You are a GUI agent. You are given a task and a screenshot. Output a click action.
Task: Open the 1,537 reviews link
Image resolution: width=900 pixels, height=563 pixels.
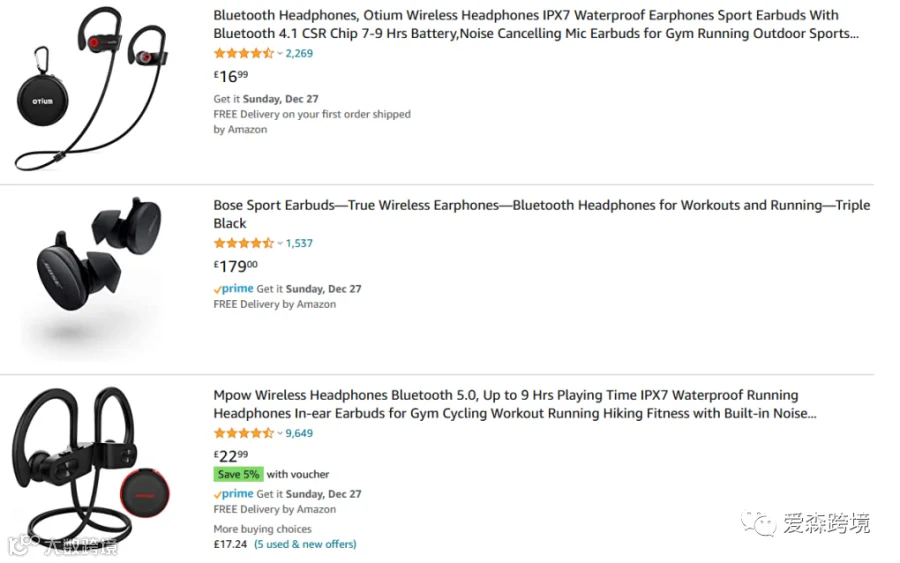299,243
